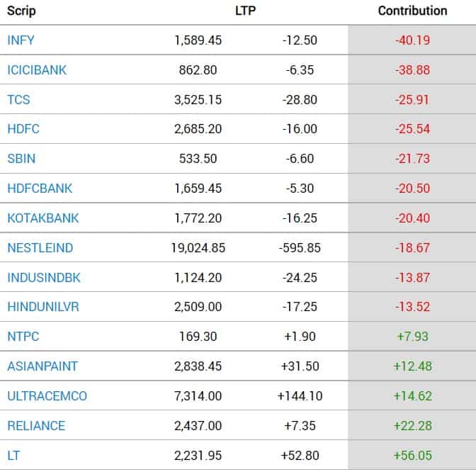Click LT's contribution value +56.05
The width and height of the screenshot is (476, 472).
coord(412,456)
